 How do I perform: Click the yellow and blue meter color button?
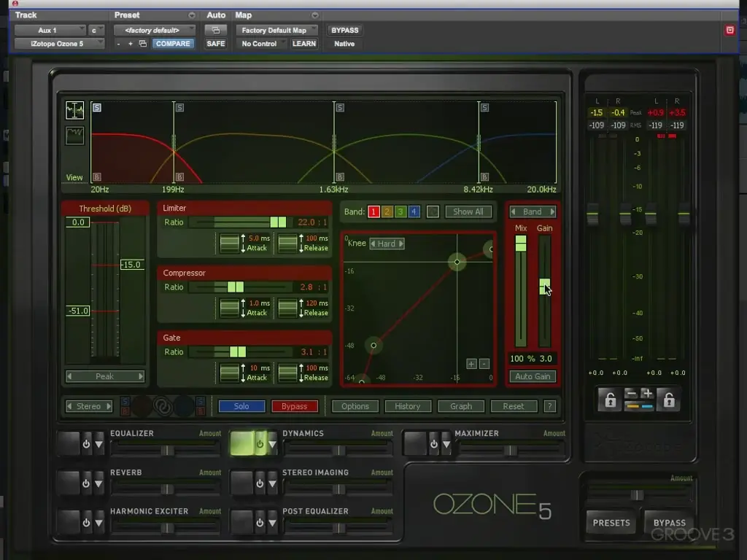[x=639, y=406]
